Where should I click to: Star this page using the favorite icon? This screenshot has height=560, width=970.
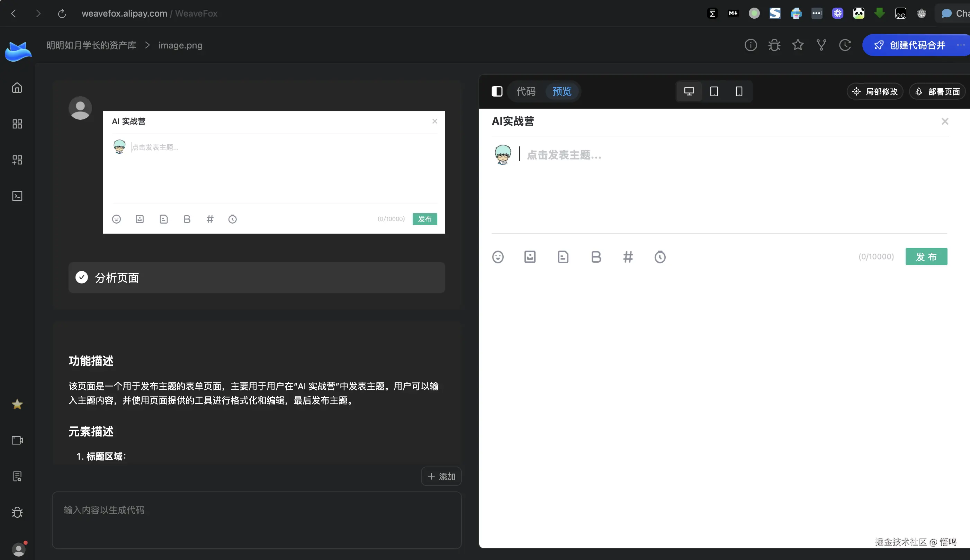[x=798, y=45]
